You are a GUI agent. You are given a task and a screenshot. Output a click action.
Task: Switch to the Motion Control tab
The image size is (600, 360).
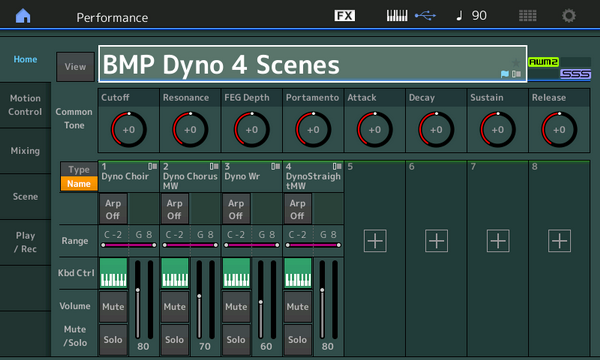click(x=25, y=105)
